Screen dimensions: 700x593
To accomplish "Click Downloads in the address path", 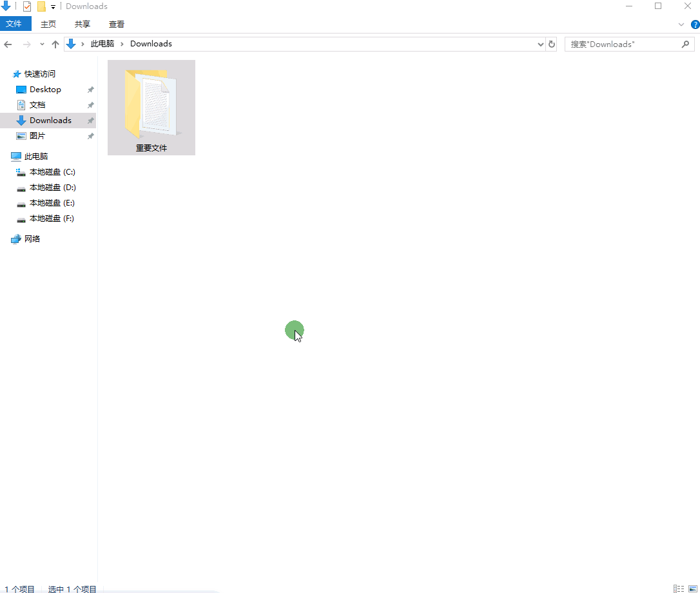I will click(x=151, y=44).
